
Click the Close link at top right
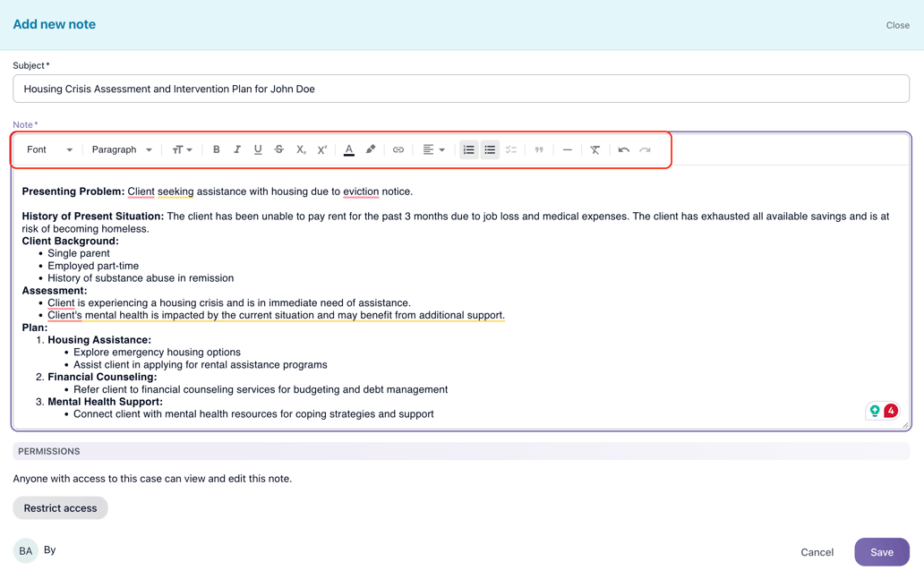[897, 25]
